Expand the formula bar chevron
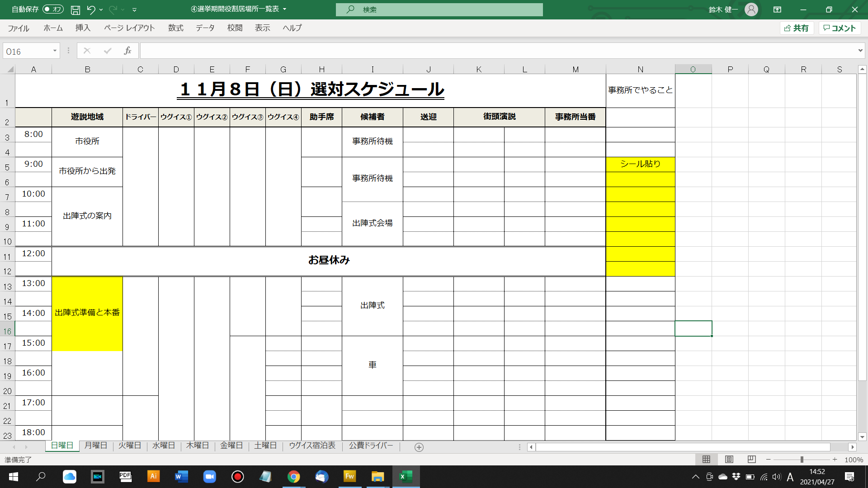 860,51
